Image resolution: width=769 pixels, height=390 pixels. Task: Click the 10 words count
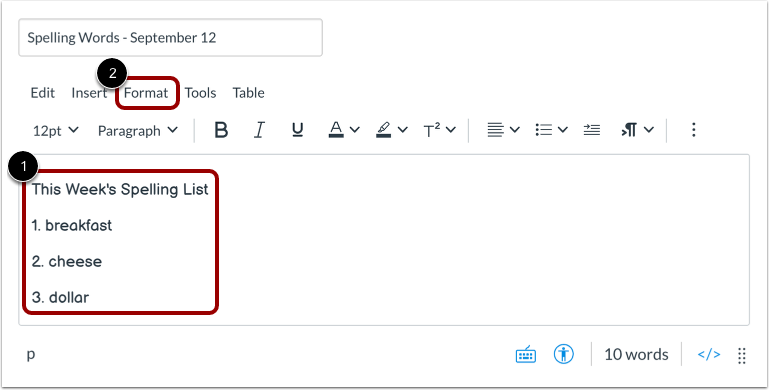[636, 355]
